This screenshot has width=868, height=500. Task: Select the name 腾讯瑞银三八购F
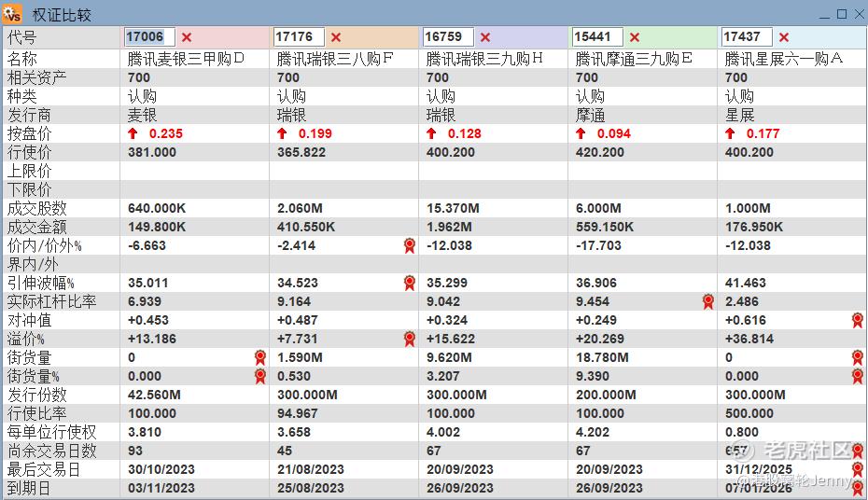(x=335, y=59)
